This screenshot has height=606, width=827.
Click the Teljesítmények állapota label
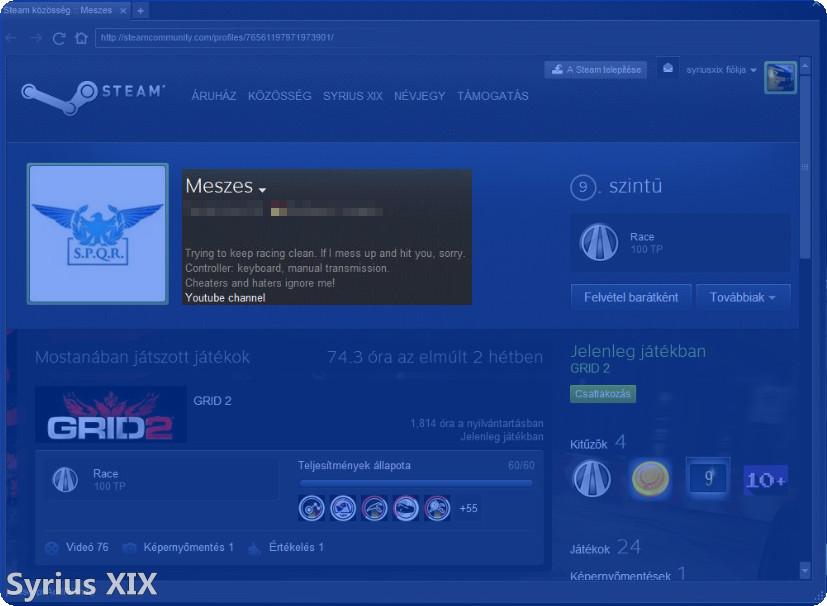[x=354, y=466]
